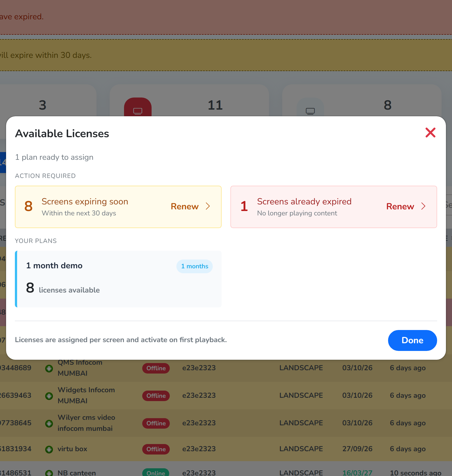This screenshot has height=476, width=452.
Task: Click chevron arrow in already expired card
Action: click(x=424, y=206)
